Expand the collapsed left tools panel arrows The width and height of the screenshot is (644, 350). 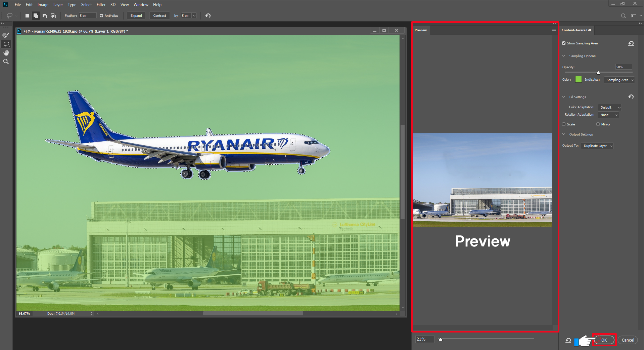tap(2, 24)
